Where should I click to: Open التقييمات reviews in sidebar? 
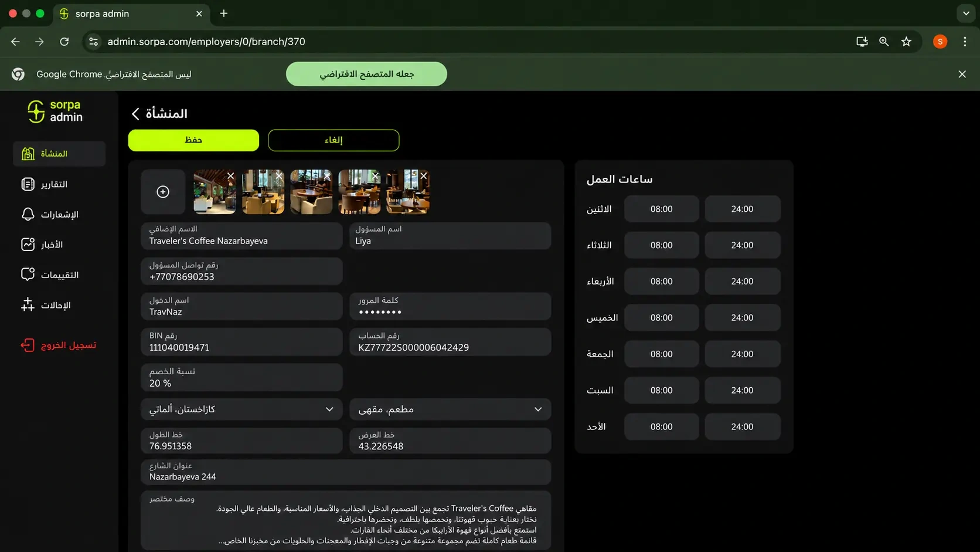50,275
